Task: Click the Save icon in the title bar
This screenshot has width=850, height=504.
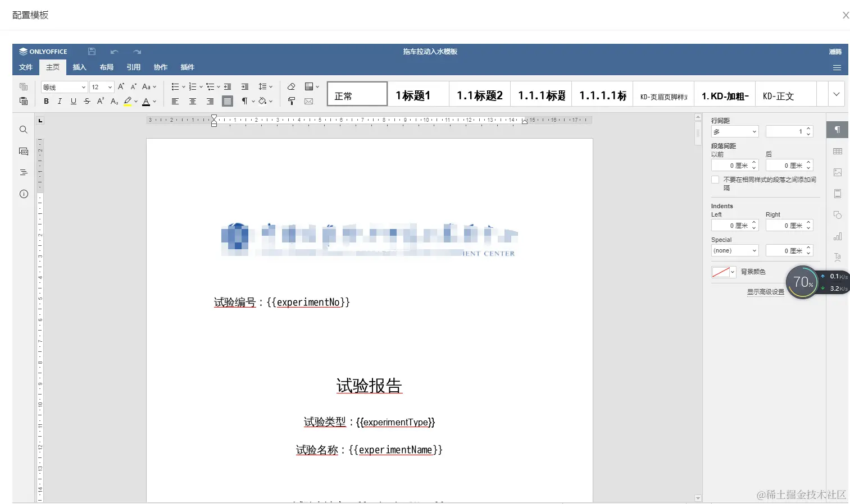Action: coord(92,51)
